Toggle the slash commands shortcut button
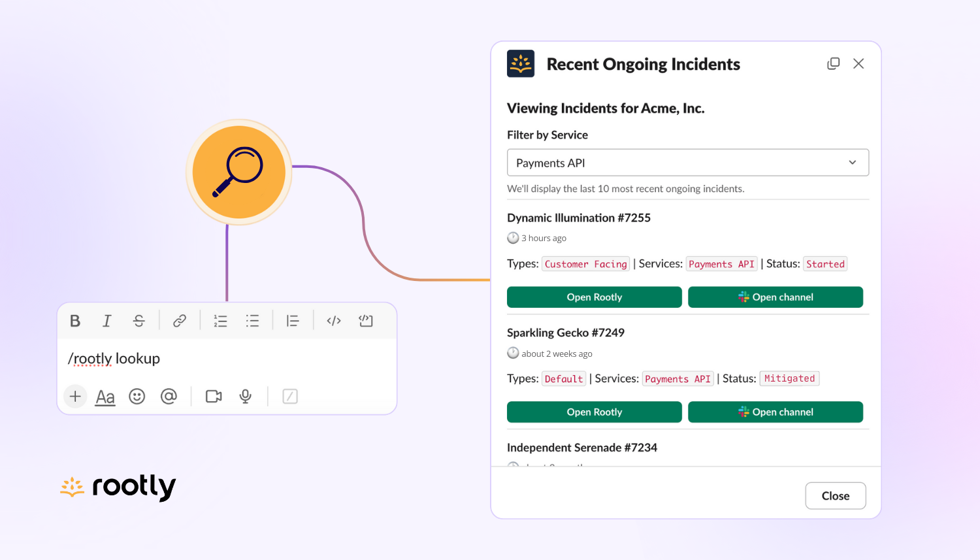The height and width of the screenshot is (560, 980). 289,396
